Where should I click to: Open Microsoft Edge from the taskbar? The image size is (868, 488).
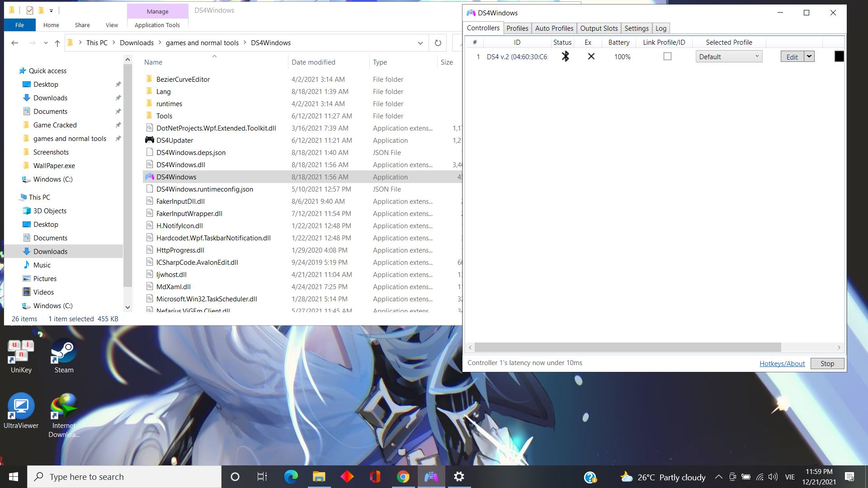(291, 477)
